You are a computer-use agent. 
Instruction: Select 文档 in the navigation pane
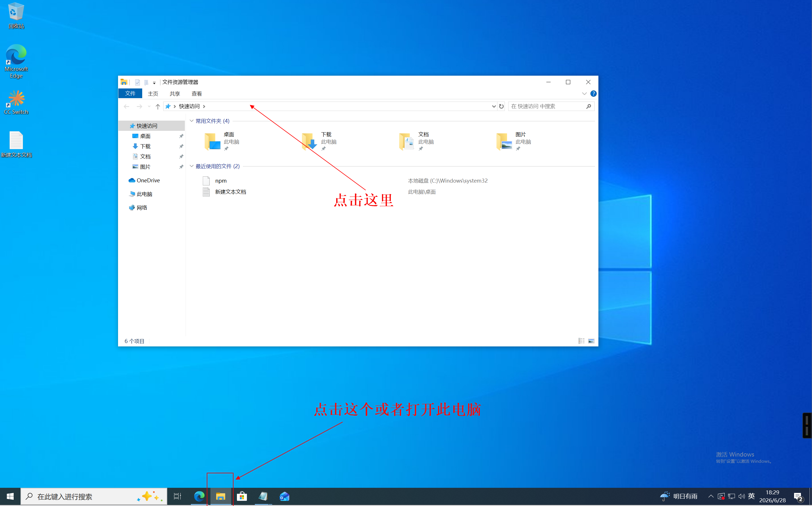152,157
